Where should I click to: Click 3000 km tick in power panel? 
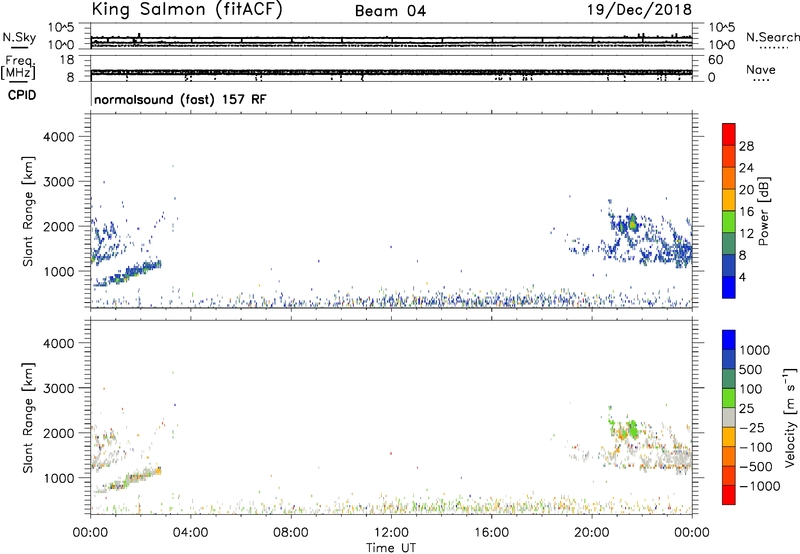pyautogui.click(x=59, y=182)
